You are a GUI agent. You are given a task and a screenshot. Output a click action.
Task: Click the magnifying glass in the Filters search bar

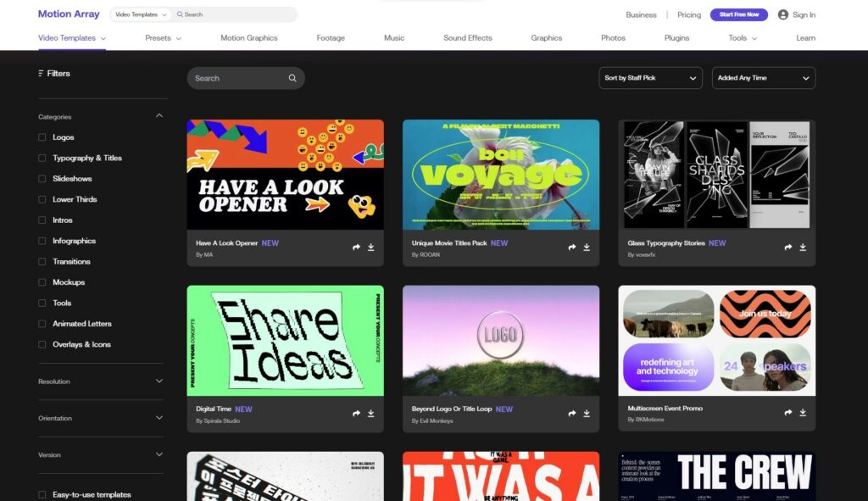tap(292, 77)
